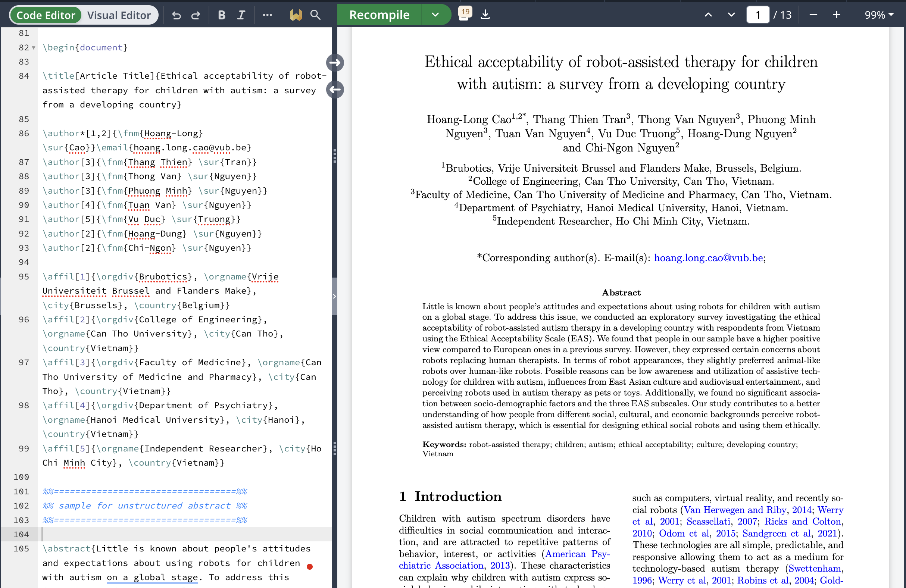906x588 pixels.
Task: Click the underlined phrase 'on a global stage'
Action: [x=152, y=577]
